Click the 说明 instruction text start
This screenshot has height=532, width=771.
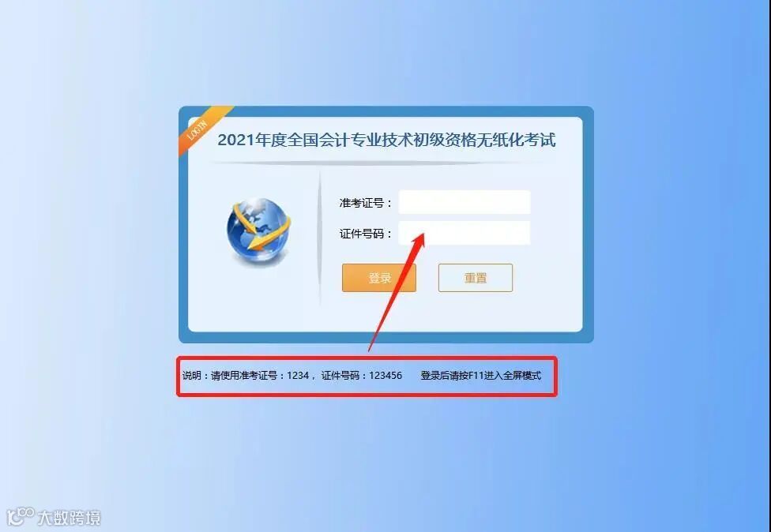click(x=192, y=376)
